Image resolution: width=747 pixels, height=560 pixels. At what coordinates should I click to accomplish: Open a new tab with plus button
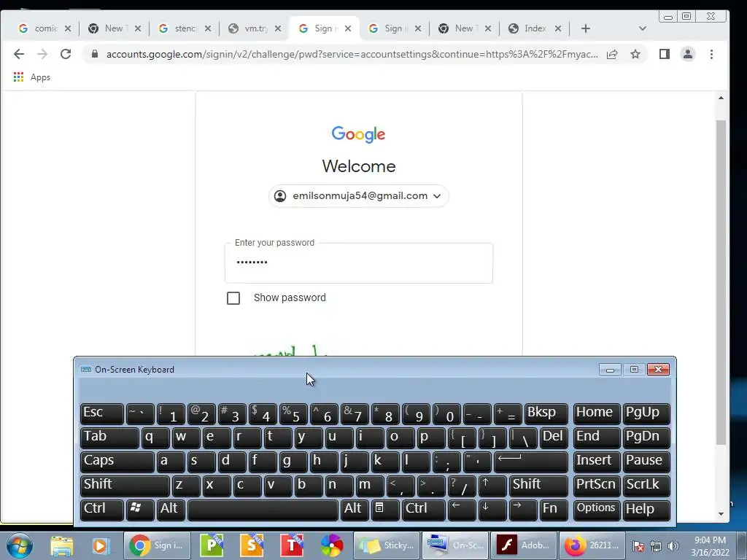(586, 28)
